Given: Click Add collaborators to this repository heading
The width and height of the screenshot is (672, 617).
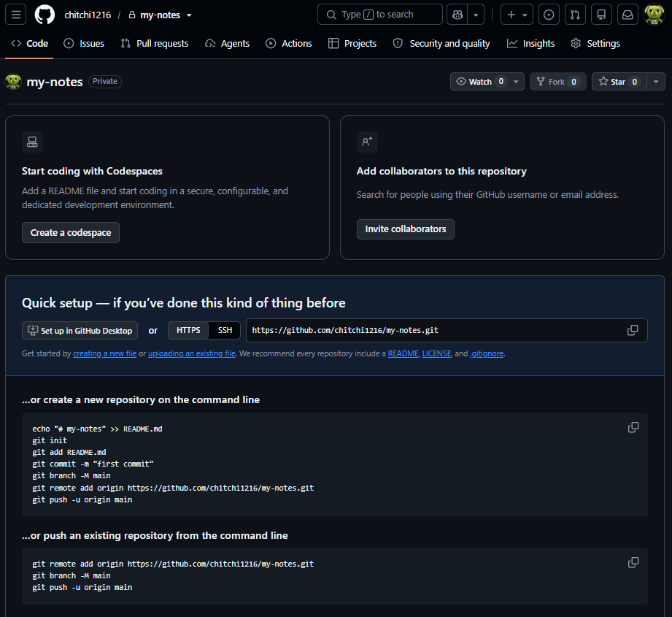Looking at the screenshot, I should 441,171.
